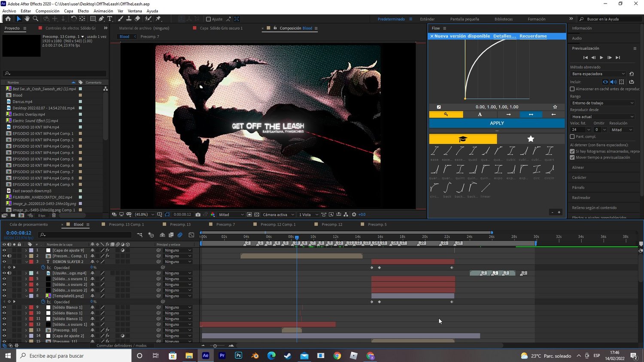This screenshot has height=362, width=644.
Task: Enable 'Almacenar en caché antes de reproducir' checkbox
Action: click(x=572, y=89)
